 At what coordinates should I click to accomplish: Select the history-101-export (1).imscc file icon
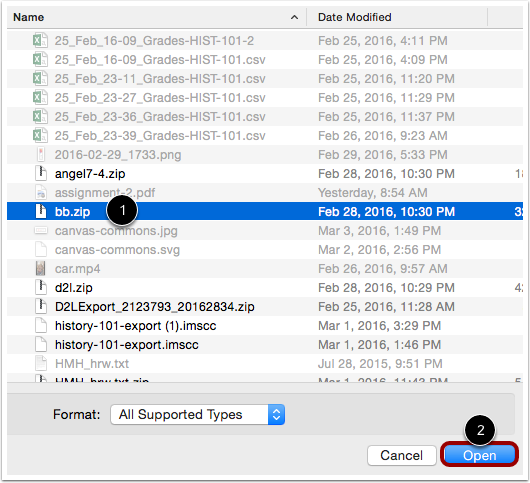pyautogui.click(x=41, y=325)
